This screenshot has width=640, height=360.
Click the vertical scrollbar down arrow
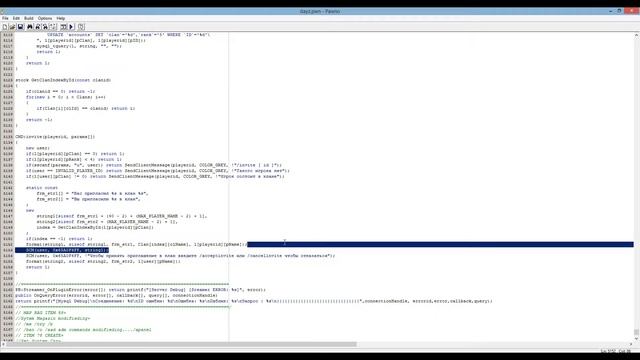click(x=636, y=338)
